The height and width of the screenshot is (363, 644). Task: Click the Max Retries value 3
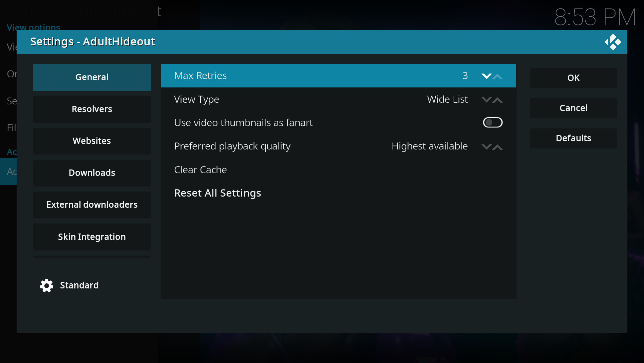465,76
